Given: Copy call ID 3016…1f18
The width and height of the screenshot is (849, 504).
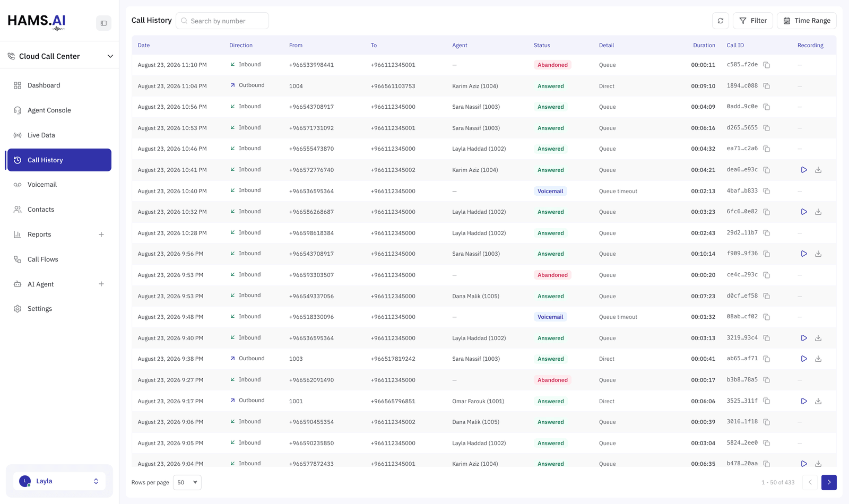Looking at the screenshot, I should [x=767, y=422].
